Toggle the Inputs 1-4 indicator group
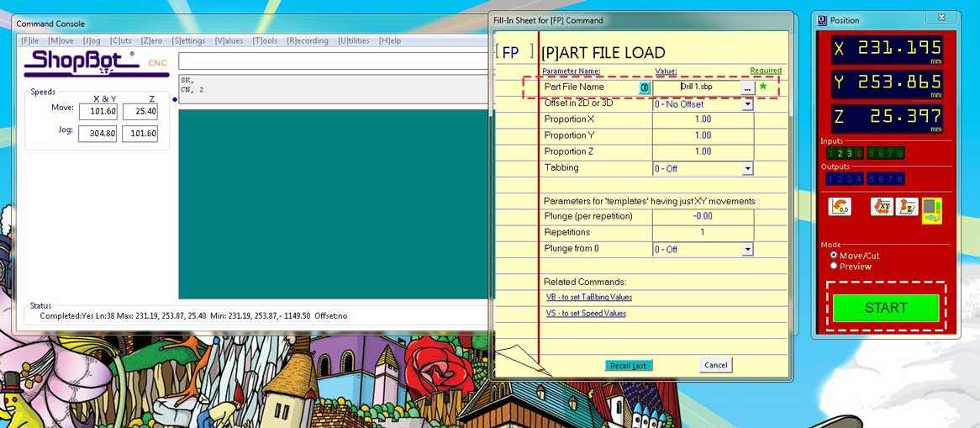This screenshot has width=980, height=428. coord(844,153)
